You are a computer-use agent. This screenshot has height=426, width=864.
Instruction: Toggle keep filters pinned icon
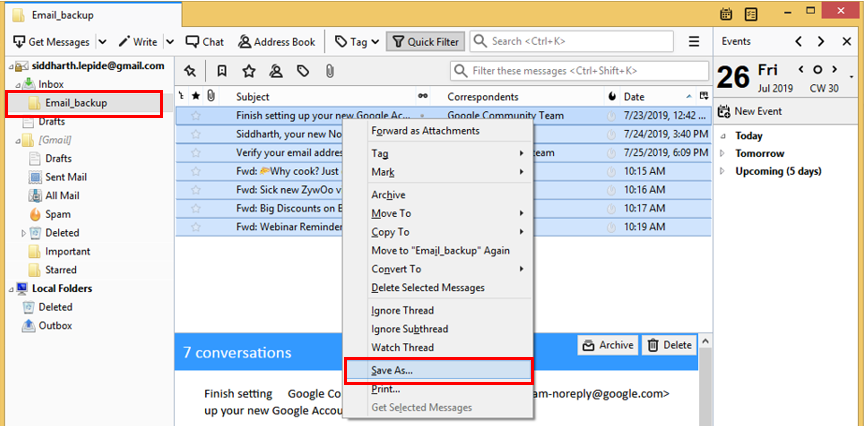click(x=190, y=71)
